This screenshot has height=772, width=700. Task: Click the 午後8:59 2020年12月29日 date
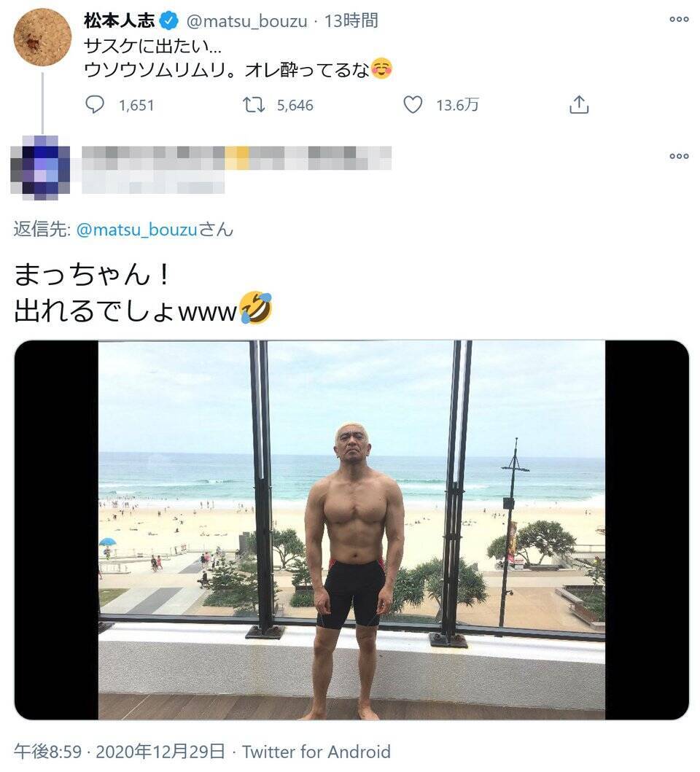[119, 752]
